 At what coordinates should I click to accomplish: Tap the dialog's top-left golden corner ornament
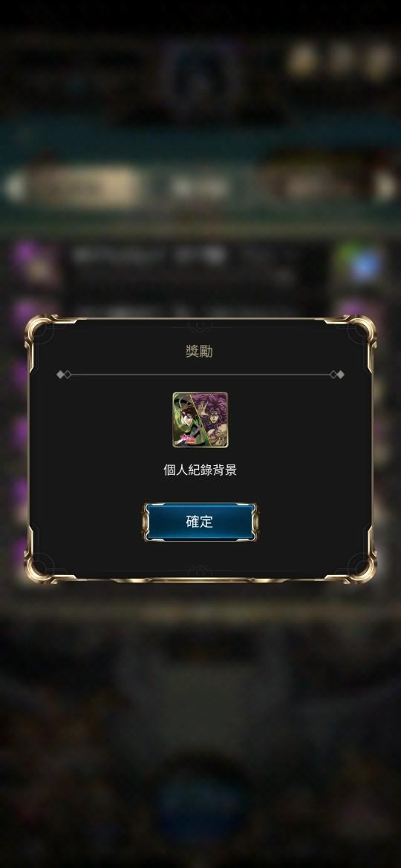coord(42,332)
